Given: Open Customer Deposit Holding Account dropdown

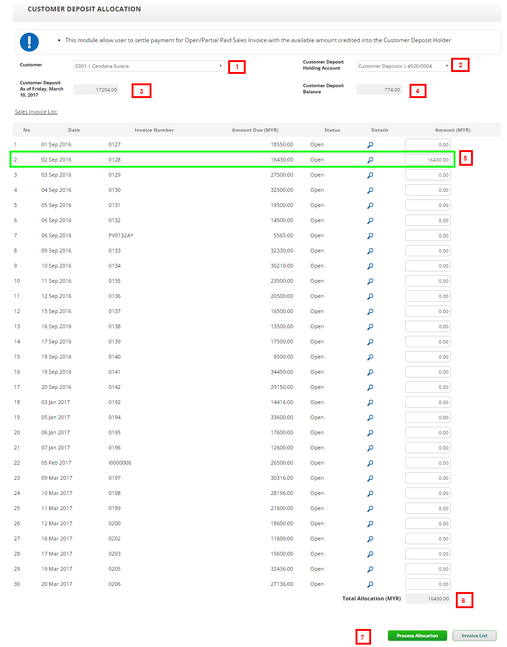Looking at the screenshot, I should pos(403,66).
